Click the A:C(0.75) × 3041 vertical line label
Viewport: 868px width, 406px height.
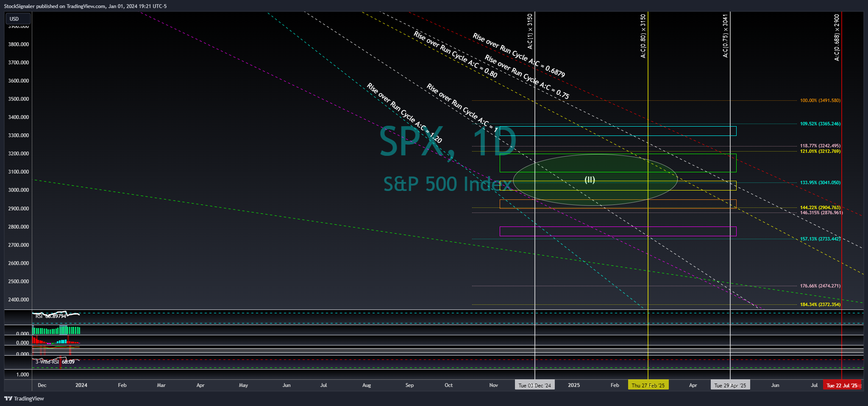[726, 36]
